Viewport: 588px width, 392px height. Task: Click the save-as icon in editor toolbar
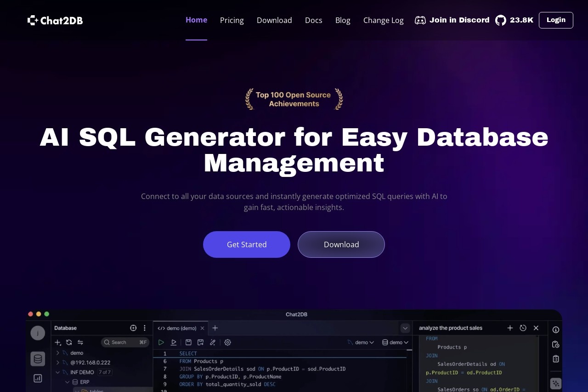tap(200, 342)
